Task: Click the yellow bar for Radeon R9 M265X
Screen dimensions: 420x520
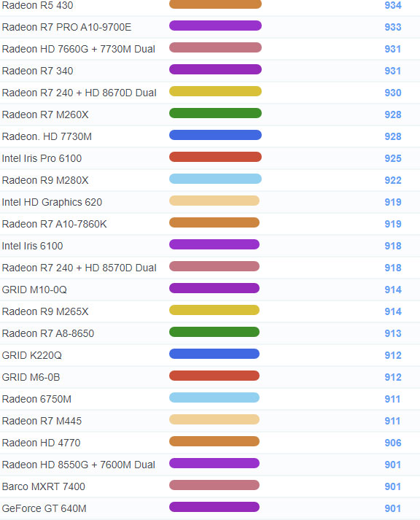Action: tap(214, 310)
